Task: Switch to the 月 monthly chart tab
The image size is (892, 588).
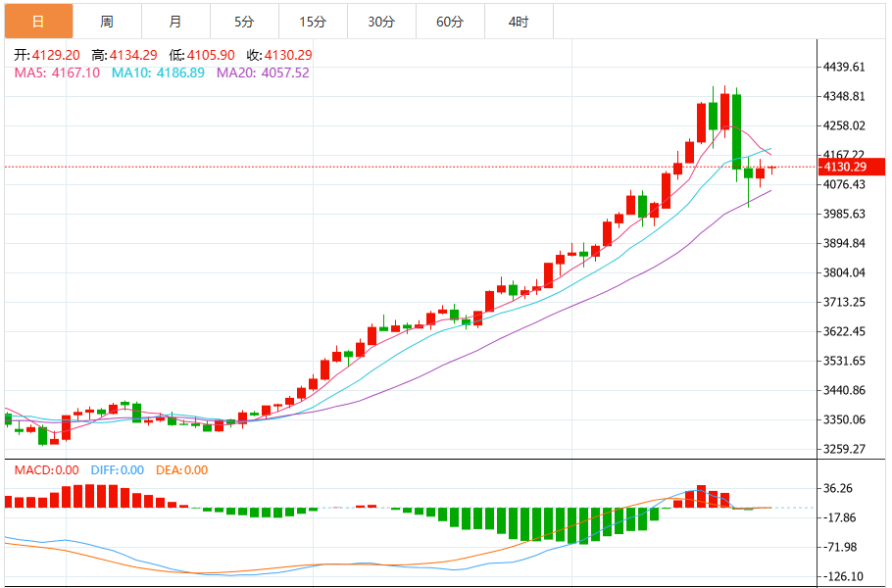Action: pyautogui.click(x=173, y=19)
